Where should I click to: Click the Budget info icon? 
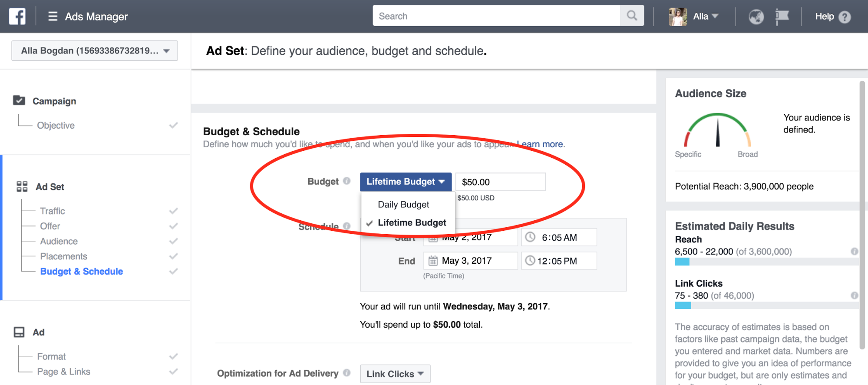point(347,181)
